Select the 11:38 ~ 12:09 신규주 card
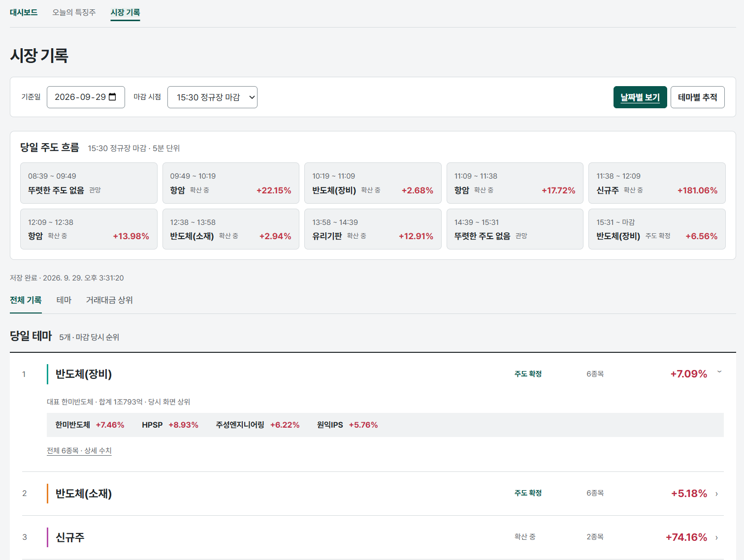The width and height of the screenshot is (744, 560). click(657, 183)
